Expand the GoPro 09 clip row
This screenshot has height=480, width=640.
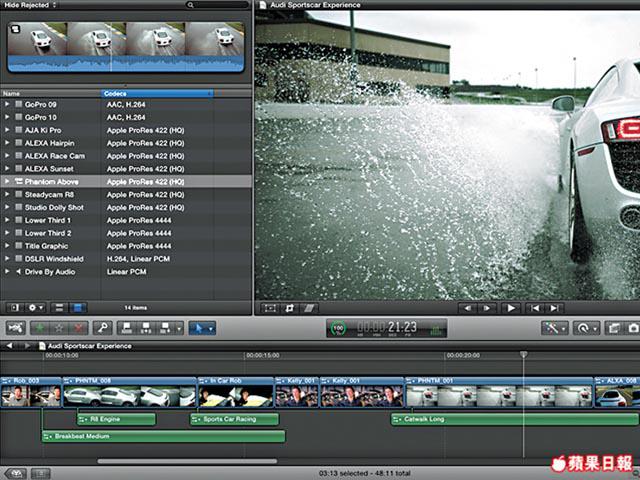click(x=7, y=104)
